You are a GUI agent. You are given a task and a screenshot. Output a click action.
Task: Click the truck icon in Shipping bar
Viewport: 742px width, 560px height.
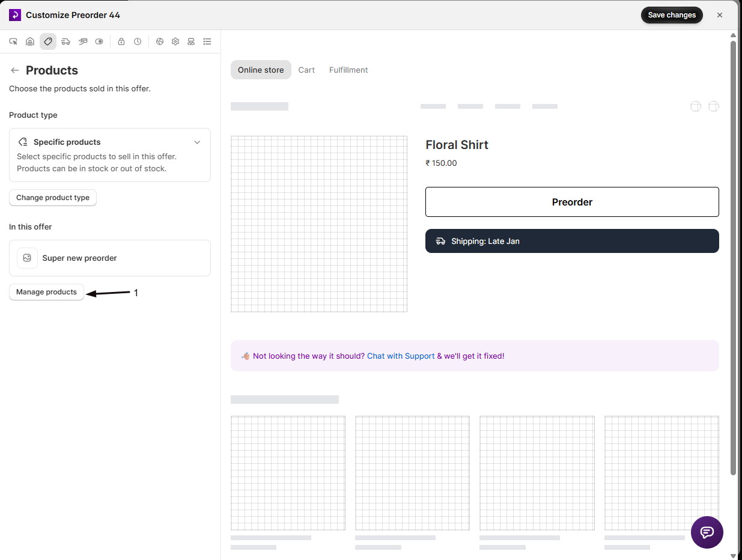pos(440,241)
